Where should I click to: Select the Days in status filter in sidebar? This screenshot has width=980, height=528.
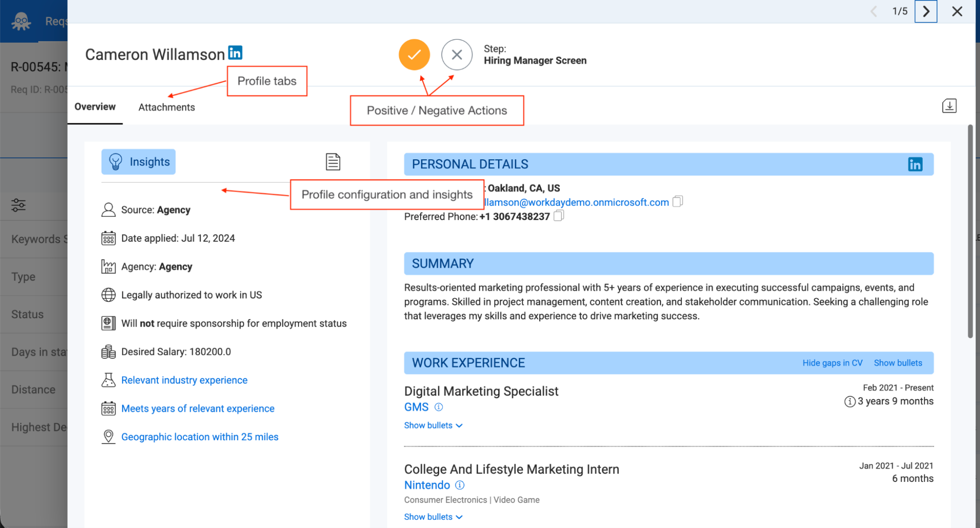pos(34,352)
